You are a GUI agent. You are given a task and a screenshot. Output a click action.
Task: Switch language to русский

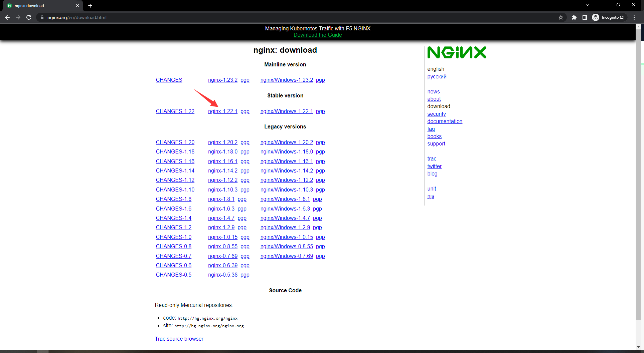(437, 76)
